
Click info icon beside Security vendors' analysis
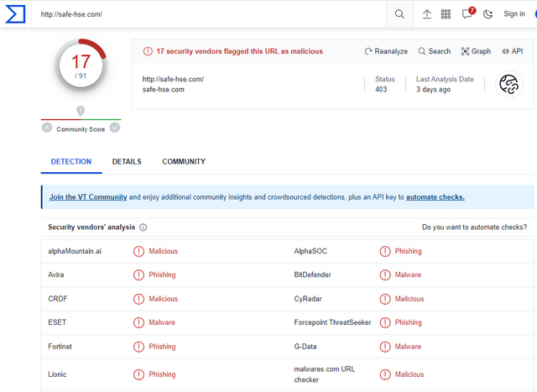point(143,227)
